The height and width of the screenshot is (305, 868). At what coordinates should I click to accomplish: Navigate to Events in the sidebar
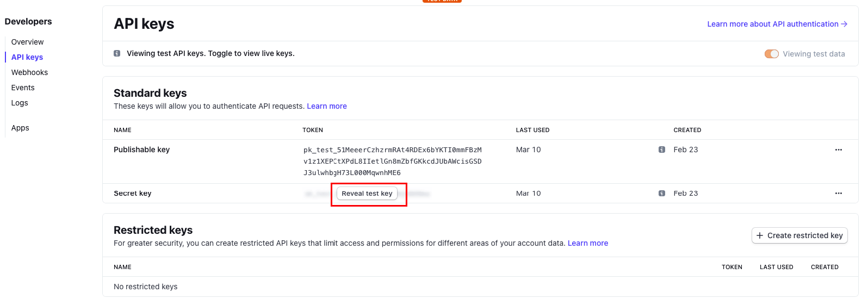(23, 88)
